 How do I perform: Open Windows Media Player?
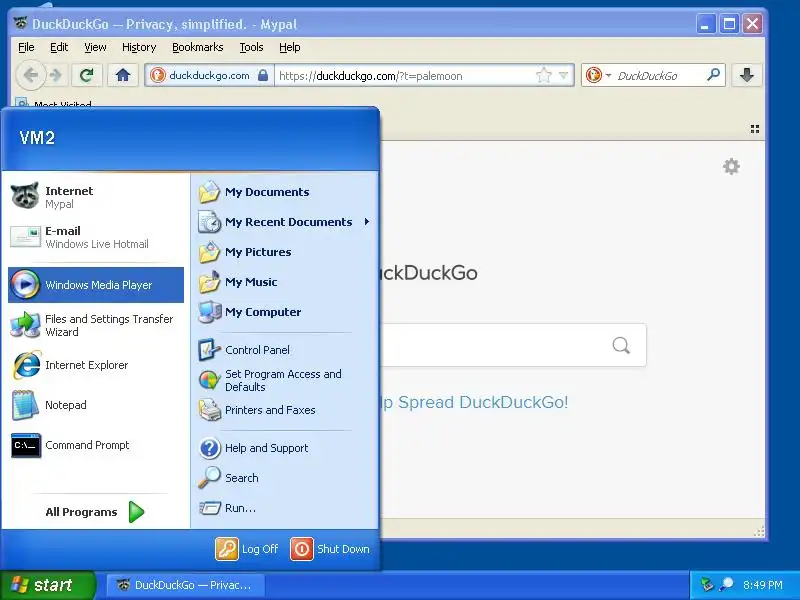[x=95, y=285]
